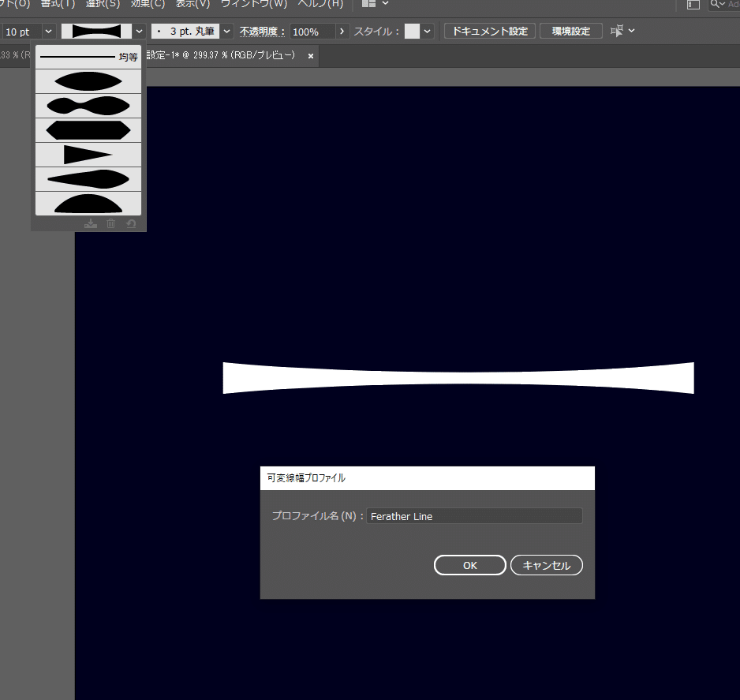Open dropdown next to align icon
The width and height of the screenshot is (740, 700).
(x=631, y=31)
